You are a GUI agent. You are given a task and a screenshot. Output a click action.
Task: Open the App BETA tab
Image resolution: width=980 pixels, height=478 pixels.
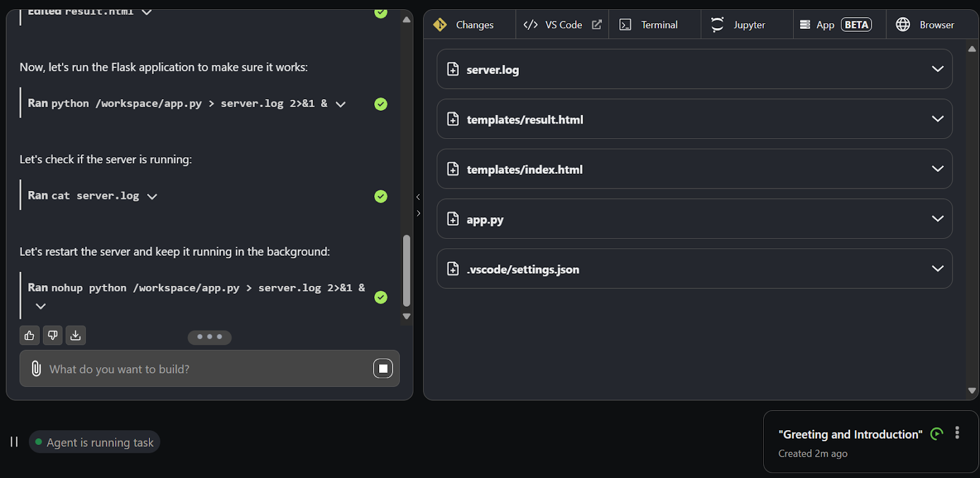[839, 24]
